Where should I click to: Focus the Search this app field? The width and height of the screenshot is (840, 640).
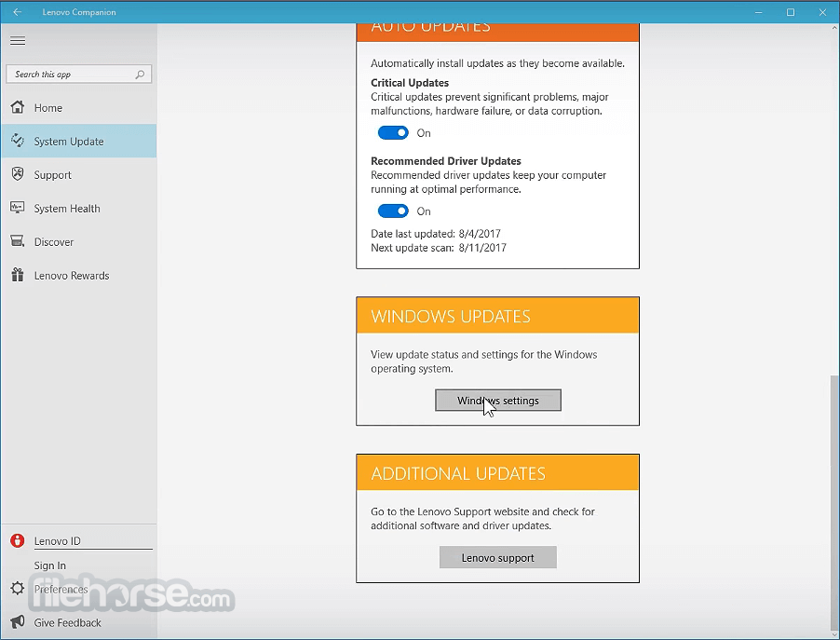click(x=79, y=75)
